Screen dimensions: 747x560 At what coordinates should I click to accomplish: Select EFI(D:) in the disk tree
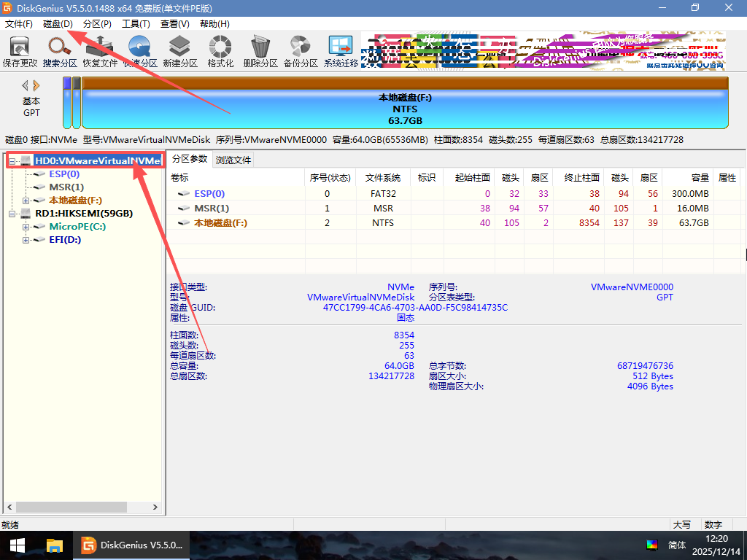(x=65, y=240)
